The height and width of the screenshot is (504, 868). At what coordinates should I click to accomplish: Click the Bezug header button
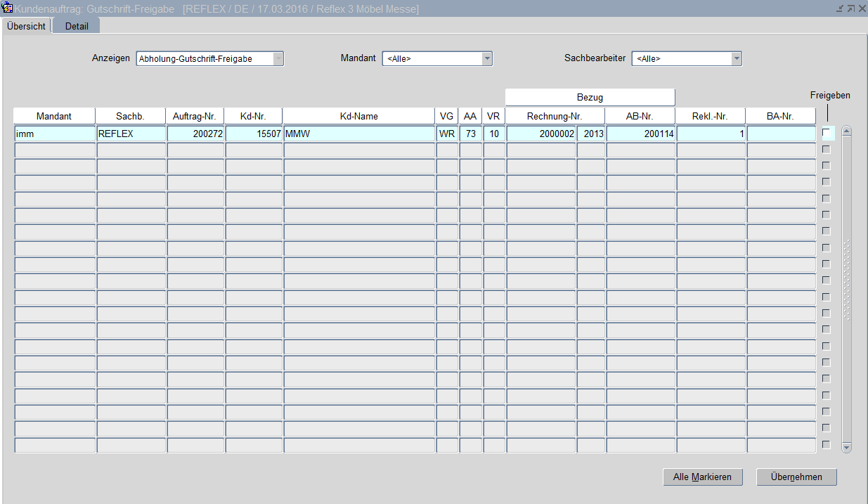click(590, 97)
